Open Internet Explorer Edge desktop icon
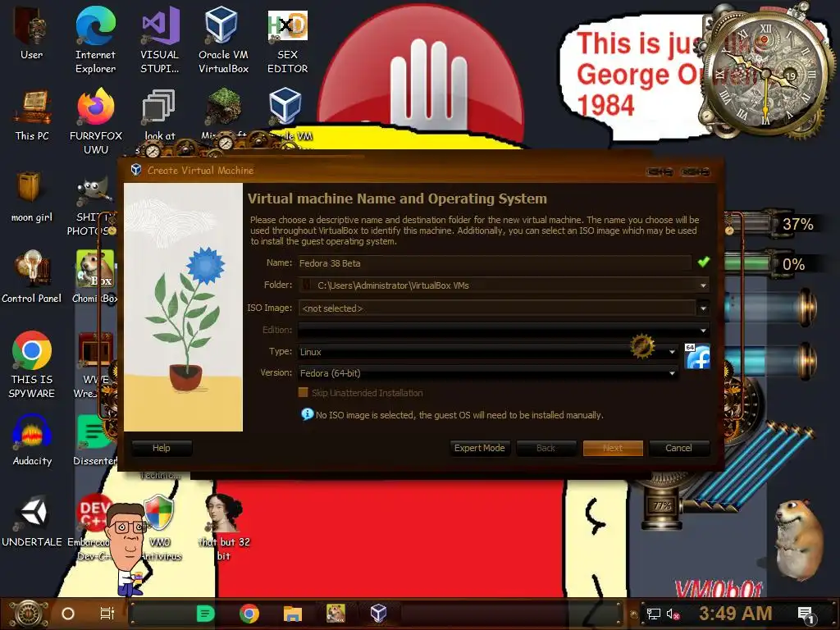This screenshot has width=840, height=630. [95, 39]
